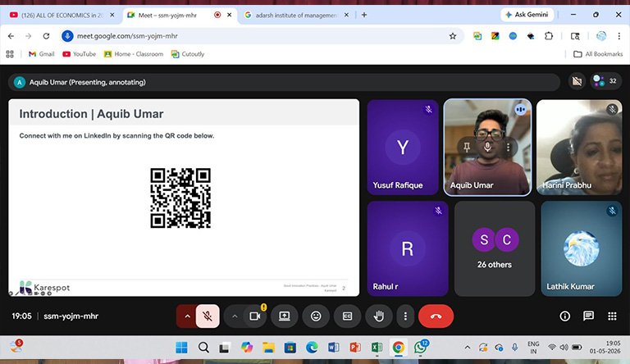Leave the call with red hang-up button
Screen dimensions: 630x364
tap(436, 316)
